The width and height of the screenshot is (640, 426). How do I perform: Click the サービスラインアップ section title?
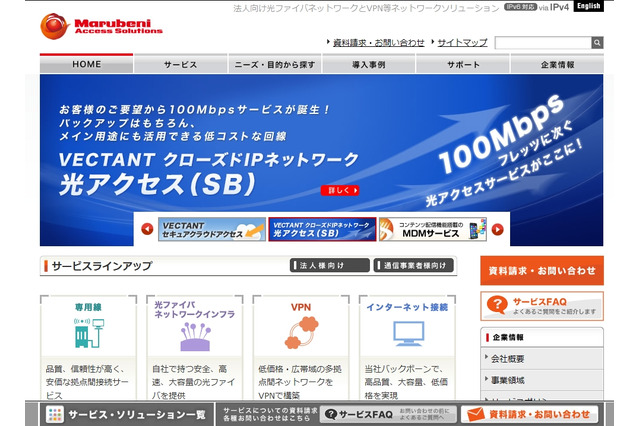(x=102, y=266)
